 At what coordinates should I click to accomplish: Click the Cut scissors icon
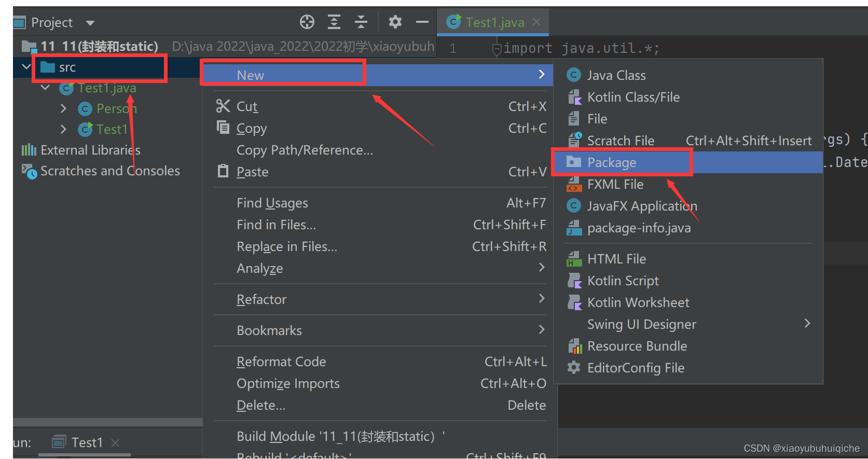pos(223,106)
